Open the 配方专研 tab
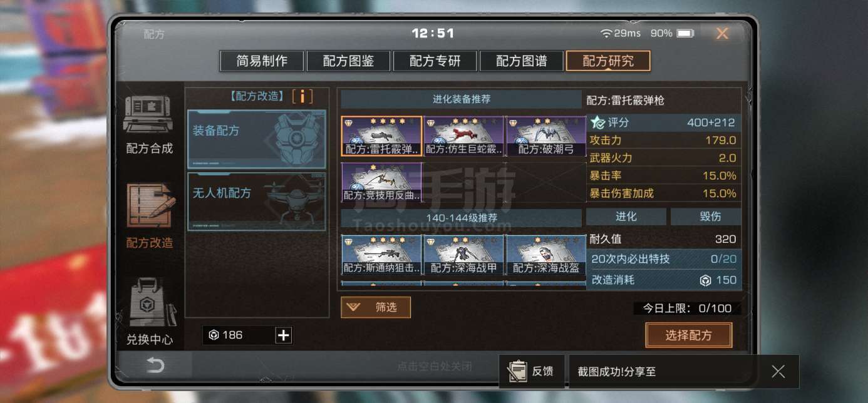Screen dimensions: 868x403 (x=435, y=61)
